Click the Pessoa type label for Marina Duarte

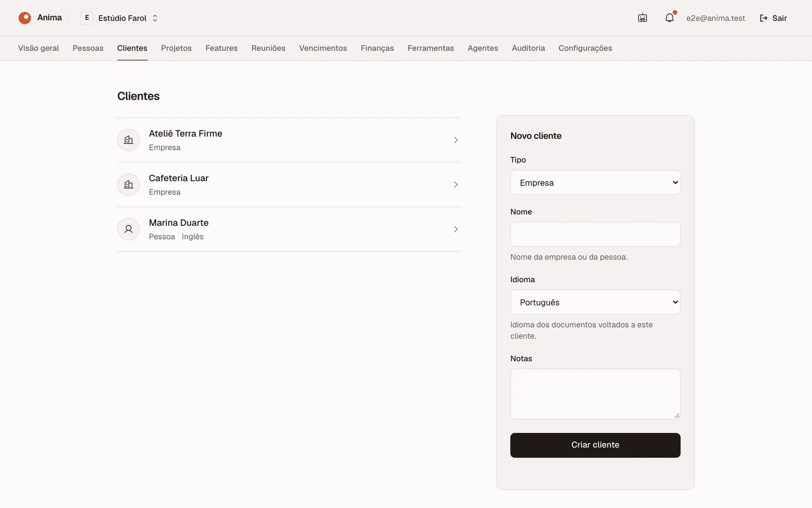click(x=162, y=237)
